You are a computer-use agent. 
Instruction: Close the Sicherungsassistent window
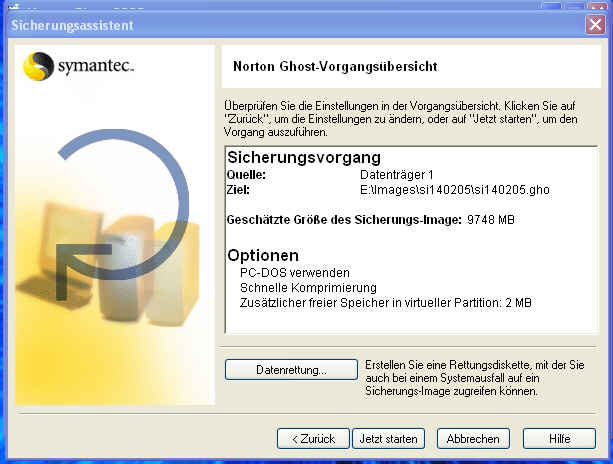point(595,25)
